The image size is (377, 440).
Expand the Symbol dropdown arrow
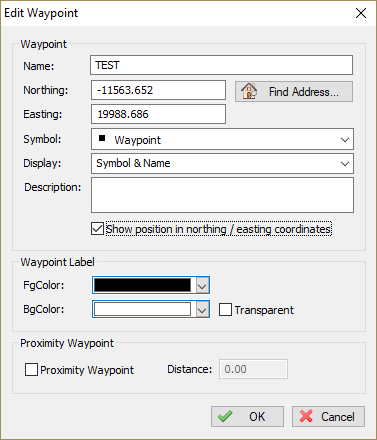(x=345, y=140)
